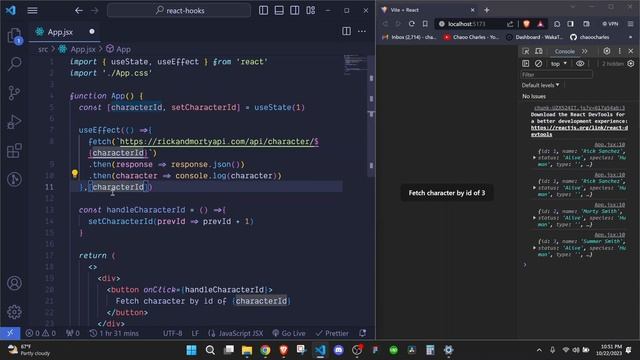Toggle the bottom panel layout icon
Viewport: 640px width, 360px height.
(279, 10)
